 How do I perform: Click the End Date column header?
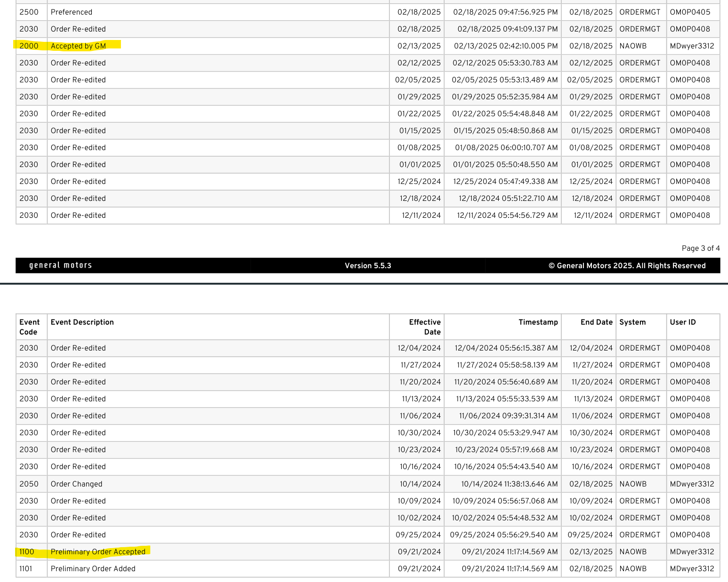[x=596, y=322]
